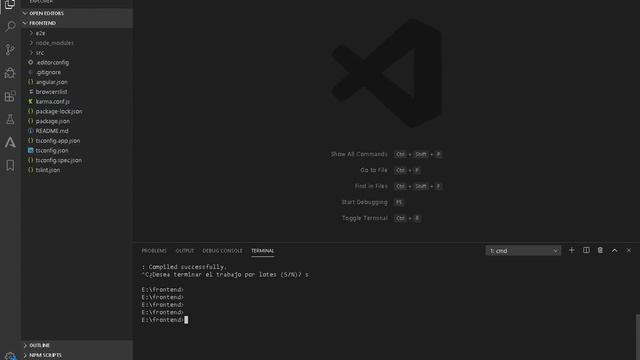Open angular.json in the explorer
Viewport: 640px width, 360px height.
tap(77, 82)
